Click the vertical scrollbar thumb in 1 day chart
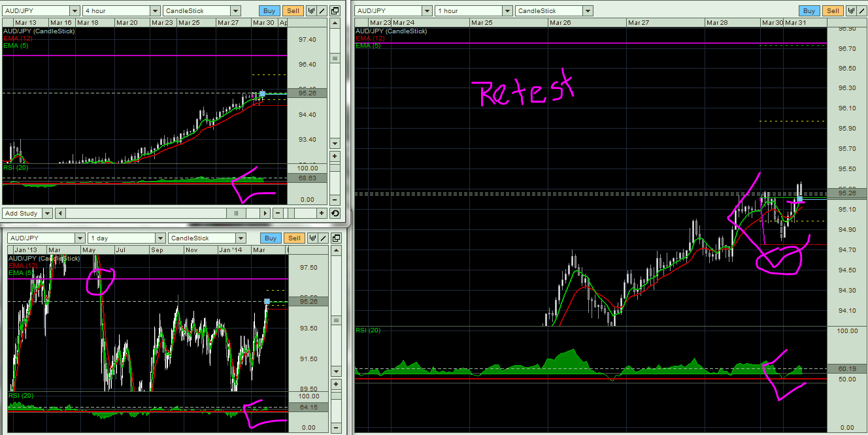 pos(335,321)
